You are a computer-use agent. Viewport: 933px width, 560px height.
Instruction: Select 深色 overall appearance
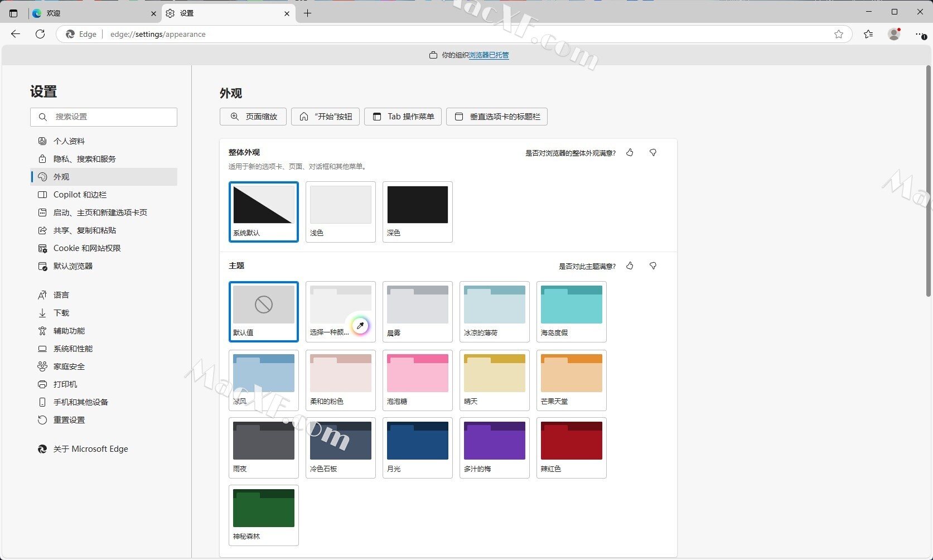pos(418,212)
